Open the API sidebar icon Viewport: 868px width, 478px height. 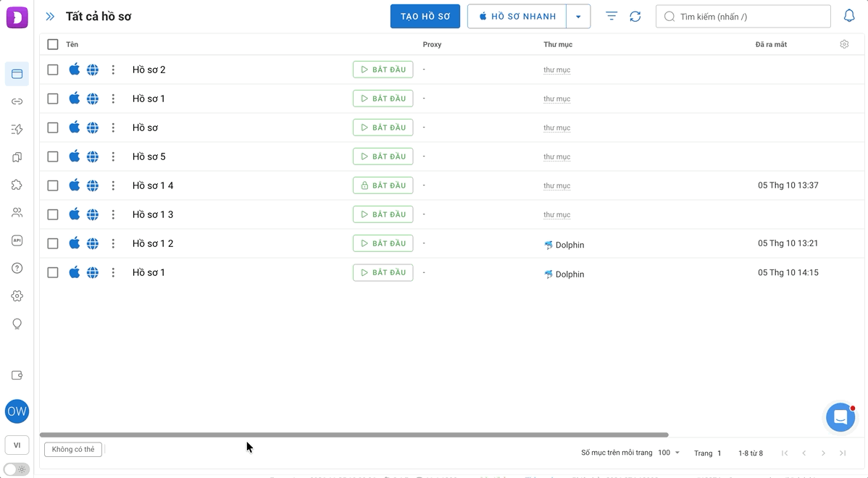pyautogui.click(x=17, y=240)
